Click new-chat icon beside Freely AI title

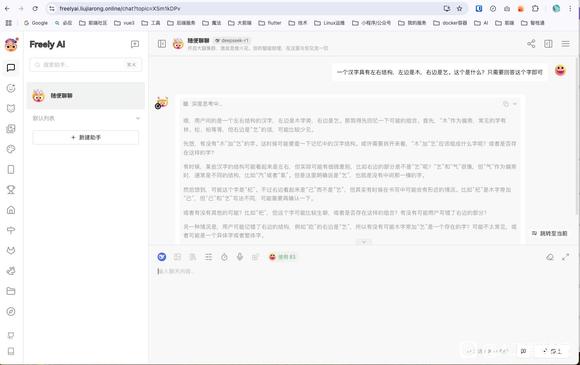point(135,44)
